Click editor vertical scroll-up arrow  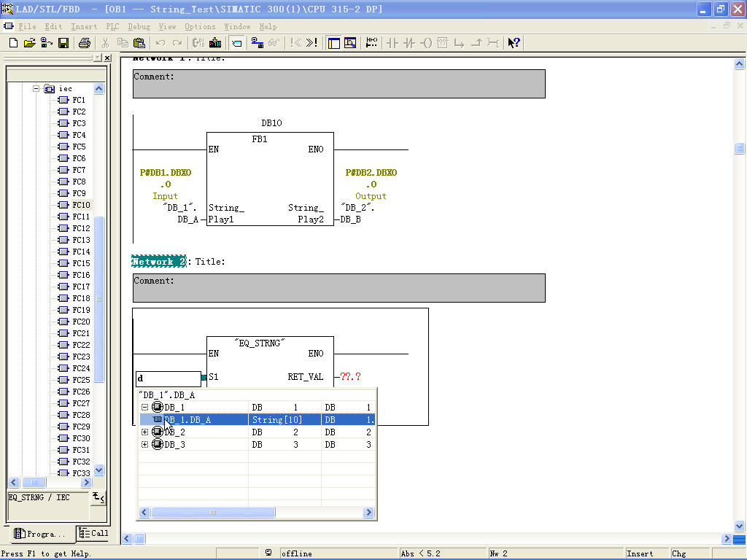tap(739, 63)
